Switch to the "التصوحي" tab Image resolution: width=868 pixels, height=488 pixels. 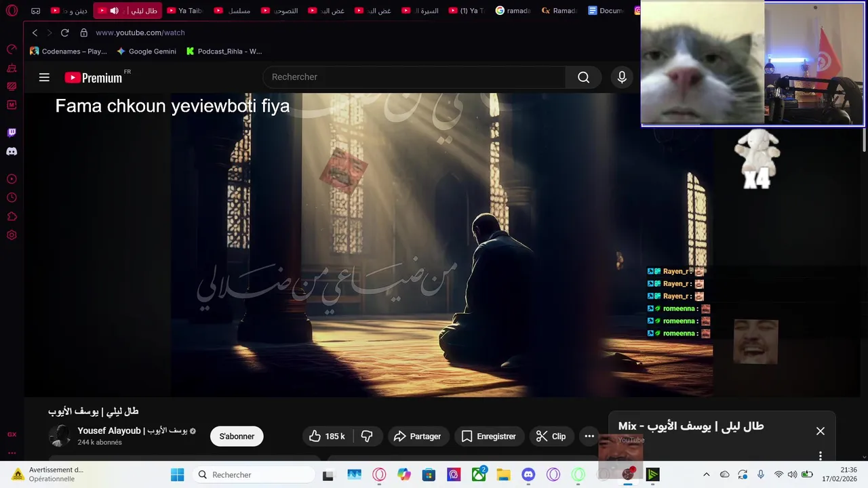280,11
